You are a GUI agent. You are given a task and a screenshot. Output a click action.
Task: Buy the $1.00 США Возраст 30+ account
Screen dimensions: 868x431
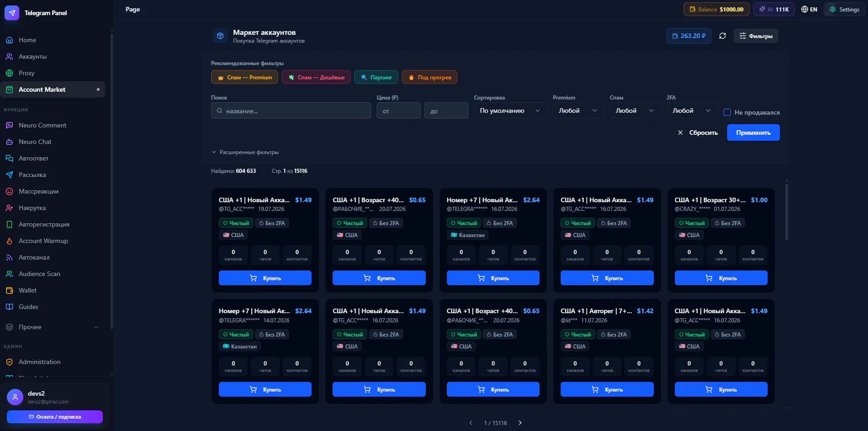pos(721,278)
